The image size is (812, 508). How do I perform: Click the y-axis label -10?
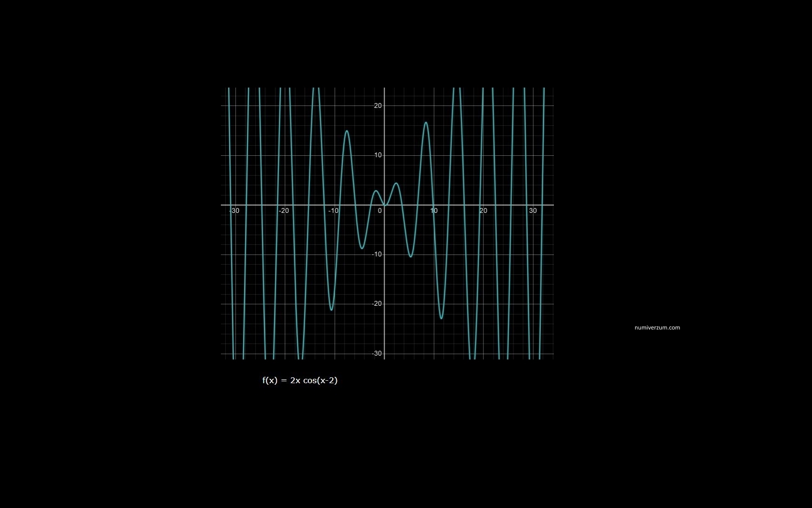point(377,254)
